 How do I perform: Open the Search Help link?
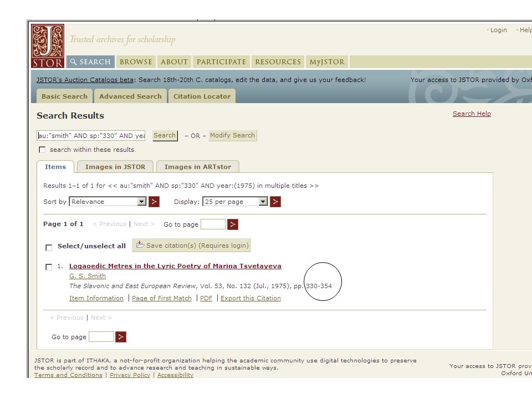point(472,114)
